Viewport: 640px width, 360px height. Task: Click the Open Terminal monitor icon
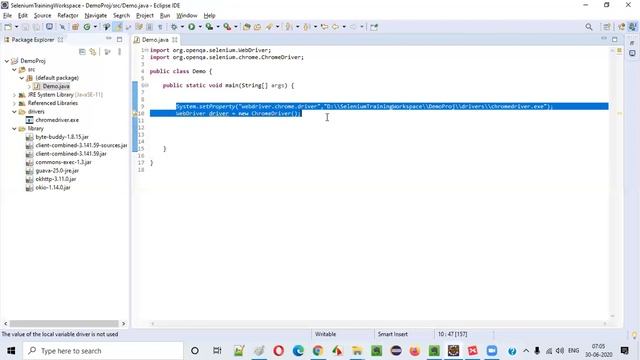49,27
